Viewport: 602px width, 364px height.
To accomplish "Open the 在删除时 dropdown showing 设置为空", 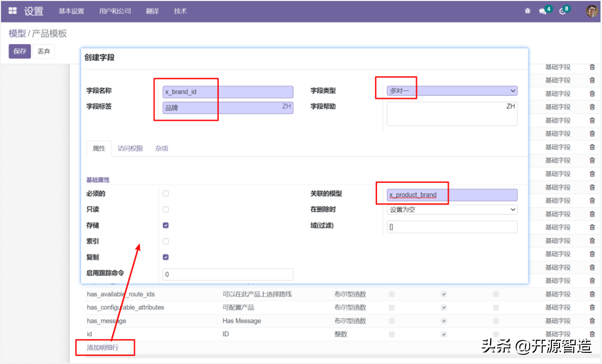I will coord(452,210).
